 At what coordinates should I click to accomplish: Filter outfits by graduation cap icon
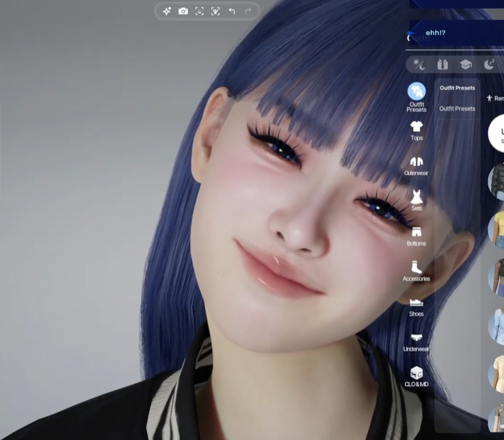click(466, 64)
